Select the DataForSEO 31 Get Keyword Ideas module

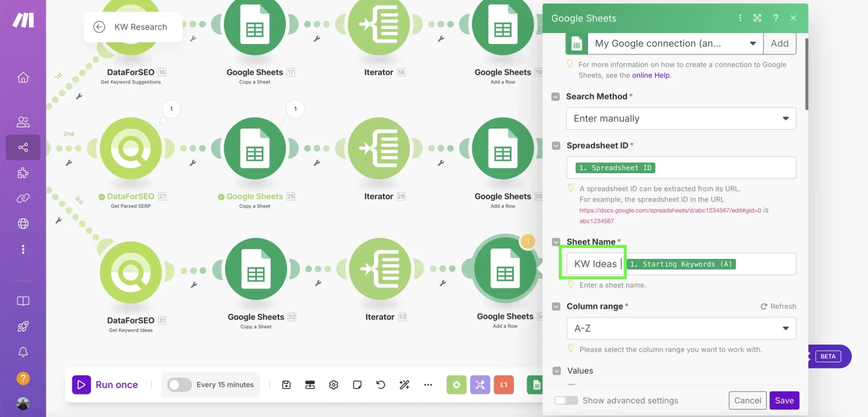130,272
